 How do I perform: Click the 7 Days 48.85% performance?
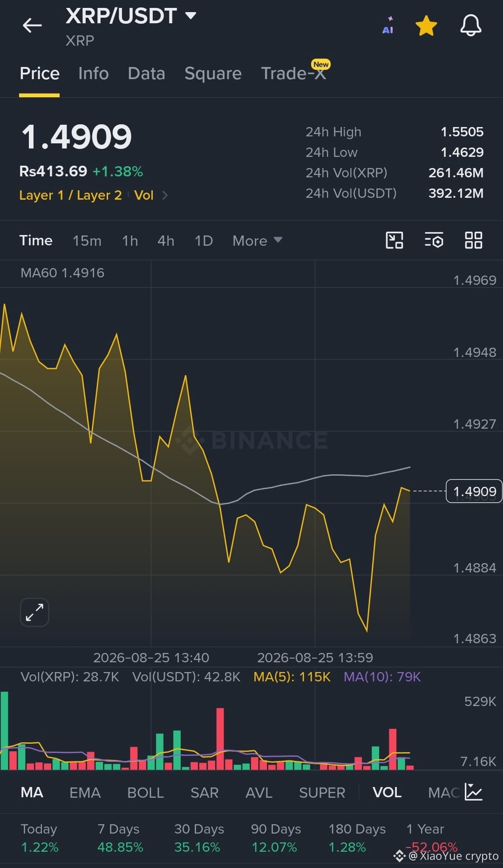120,838
